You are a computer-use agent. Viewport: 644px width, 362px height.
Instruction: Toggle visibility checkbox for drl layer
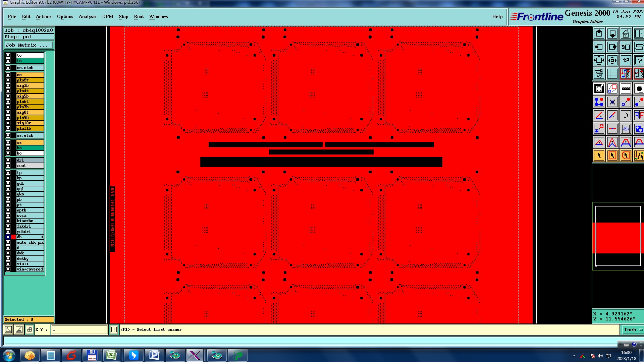click(8, 160)
